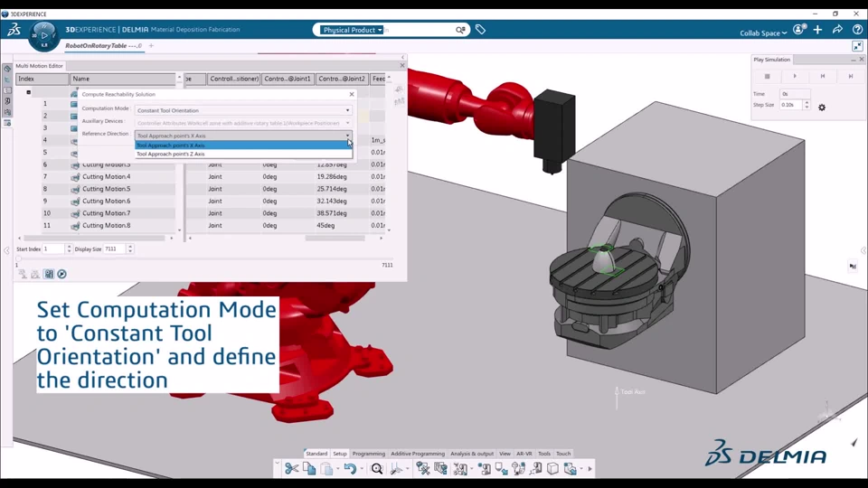This screenshot has width=868, height=488.
Task: Click the Paste icon in bottom toolbar
Action: (x=326, y=469)
